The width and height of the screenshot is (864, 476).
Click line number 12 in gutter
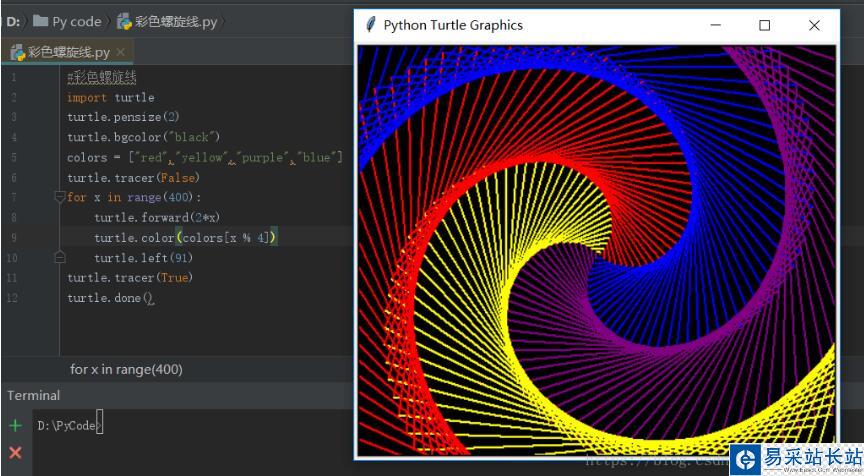click(12, 298)
